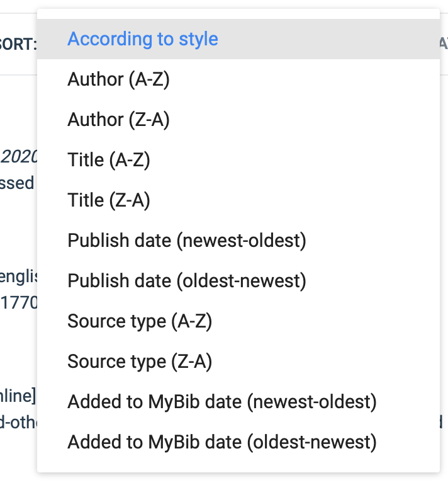Show oldest published sources first
Image resolution: width=448 pixels, height=485 pixels.
(x=186, y=281)
